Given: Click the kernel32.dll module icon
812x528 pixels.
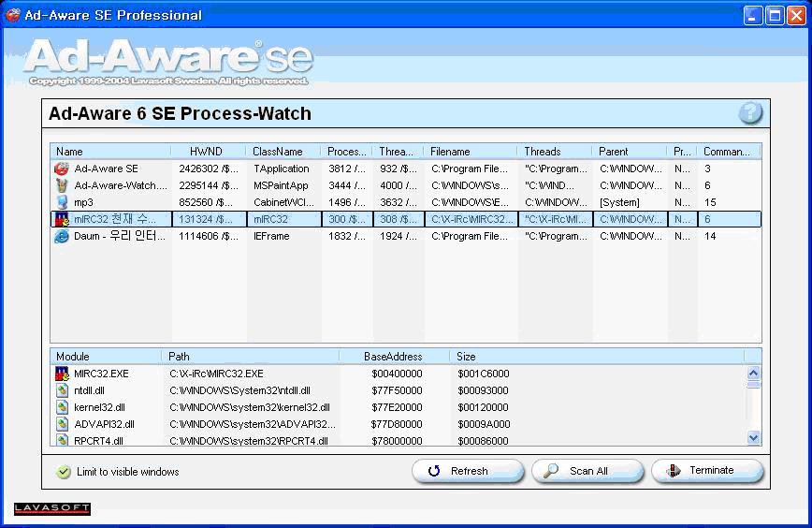Looking at the screenshot, I should pos(62,407).
